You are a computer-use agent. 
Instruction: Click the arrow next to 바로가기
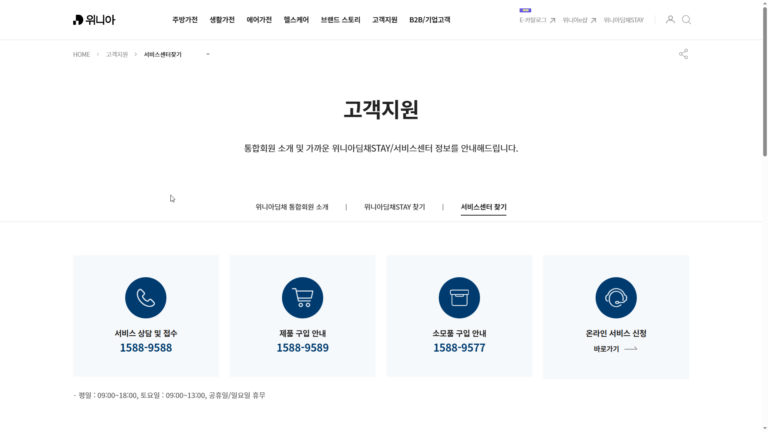(x=631, y=349)
